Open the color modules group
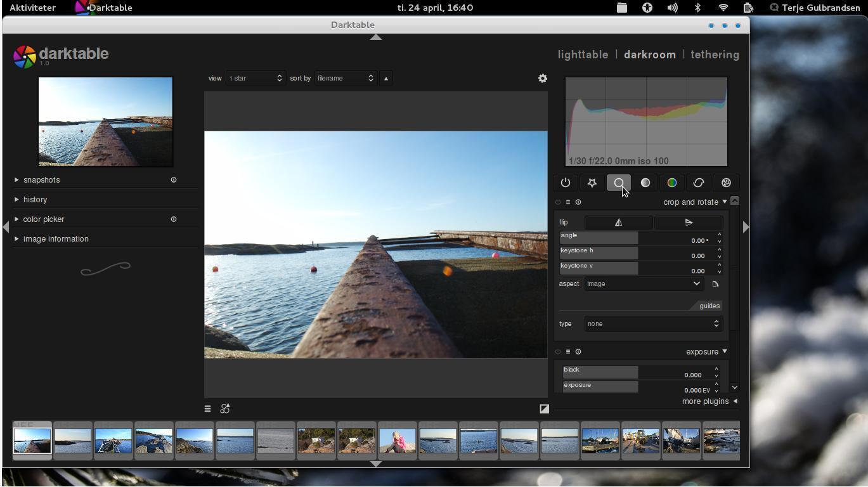Screen dimensions: 868x487 672,183
